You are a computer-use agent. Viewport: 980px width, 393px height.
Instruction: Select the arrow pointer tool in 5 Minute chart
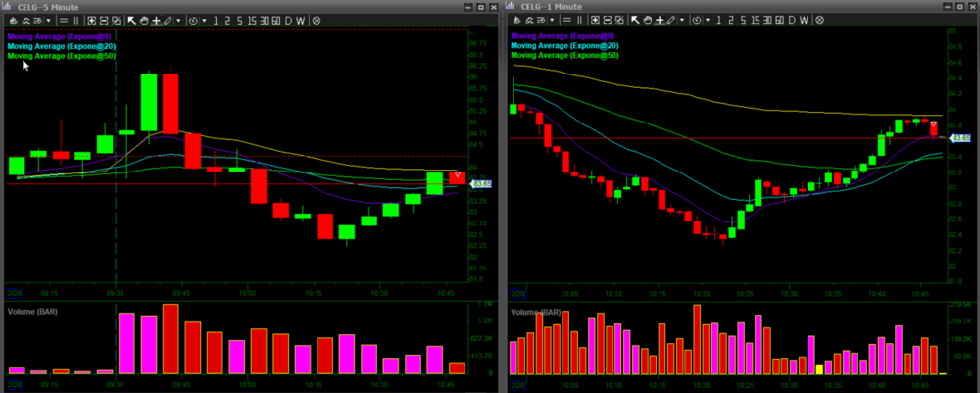(x=131, y=20)
